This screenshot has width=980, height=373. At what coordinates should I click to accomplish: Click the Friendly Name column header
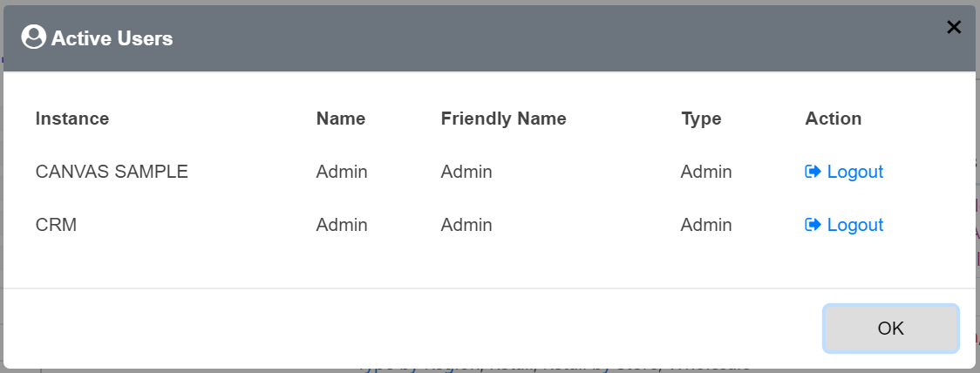point(503,119)
